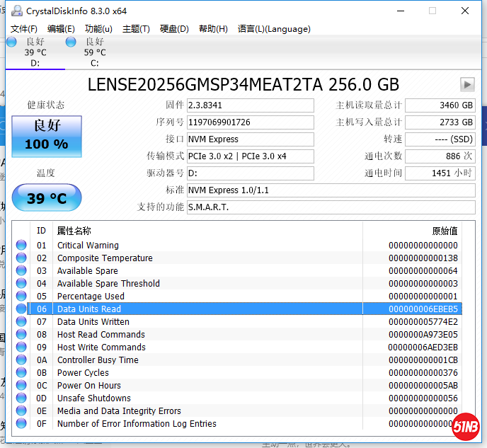Click the standard field NVM Express 1.0/1.1
487x448 pixels.
pos(331,190)
